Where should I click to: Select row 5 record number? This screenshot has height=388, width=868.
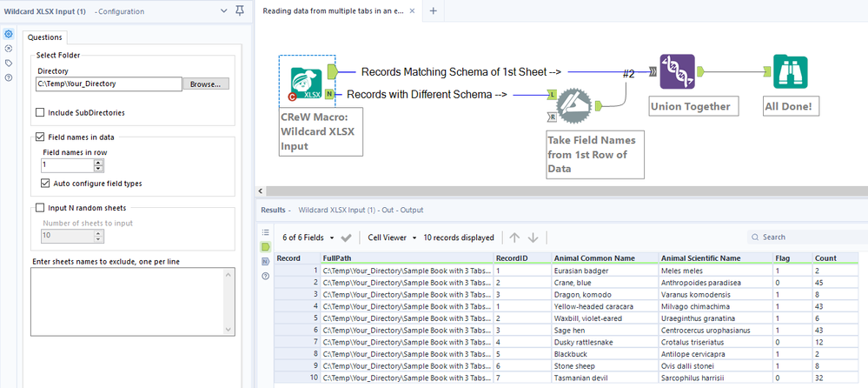[296, 318]
